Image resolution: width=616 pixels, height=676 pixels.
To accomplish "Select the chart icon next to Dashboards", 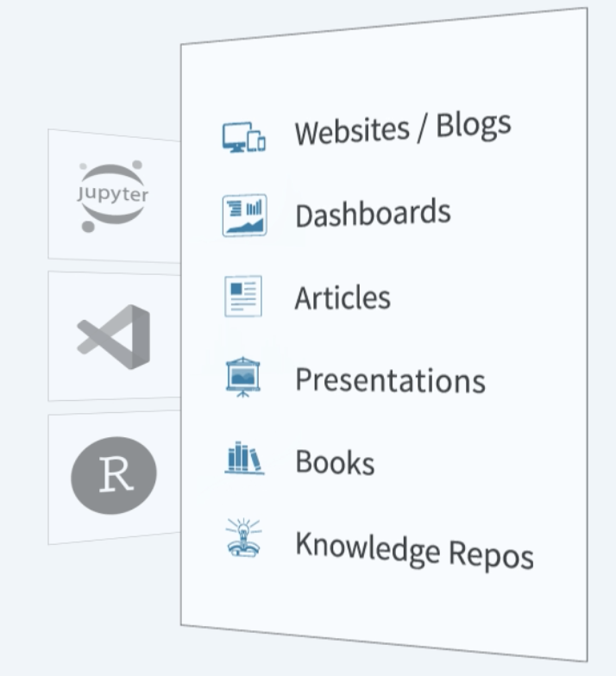I will click(x=244, y=216).
